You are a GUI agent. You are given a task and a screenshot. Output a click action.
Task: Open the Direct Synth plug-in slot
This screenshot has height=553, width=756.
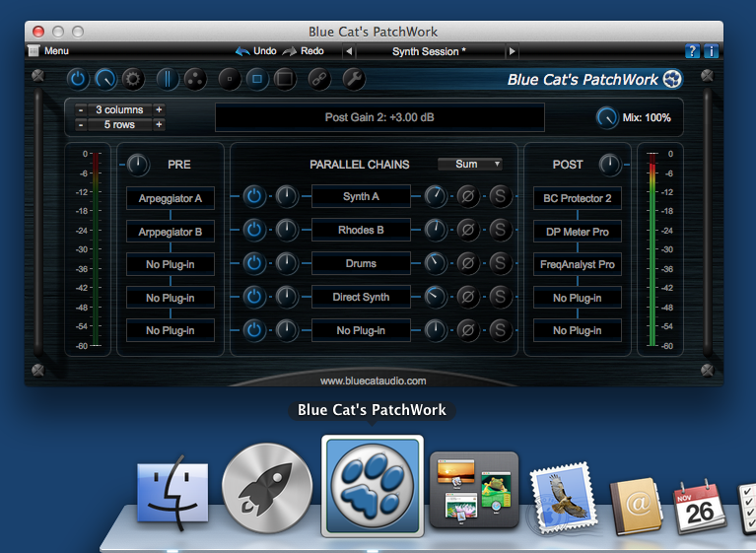point(361,297)
